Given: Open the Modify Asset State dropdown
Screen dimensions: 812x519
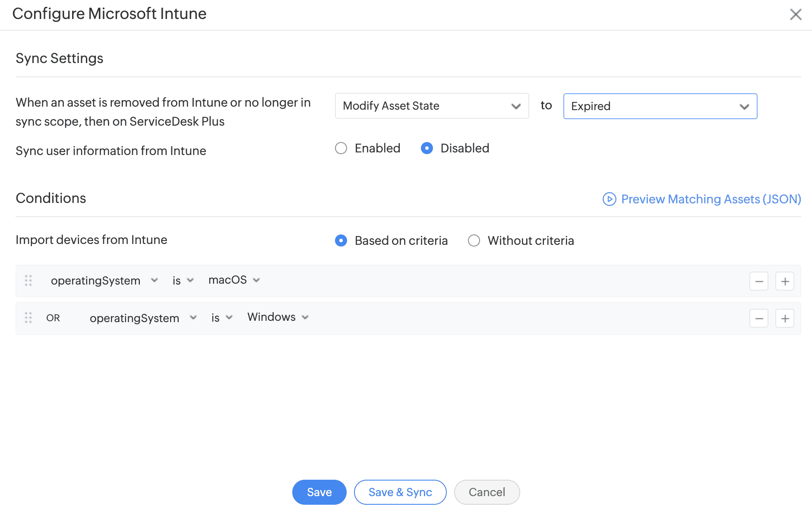Looking at the screenshot, I should tap(432, 106).
